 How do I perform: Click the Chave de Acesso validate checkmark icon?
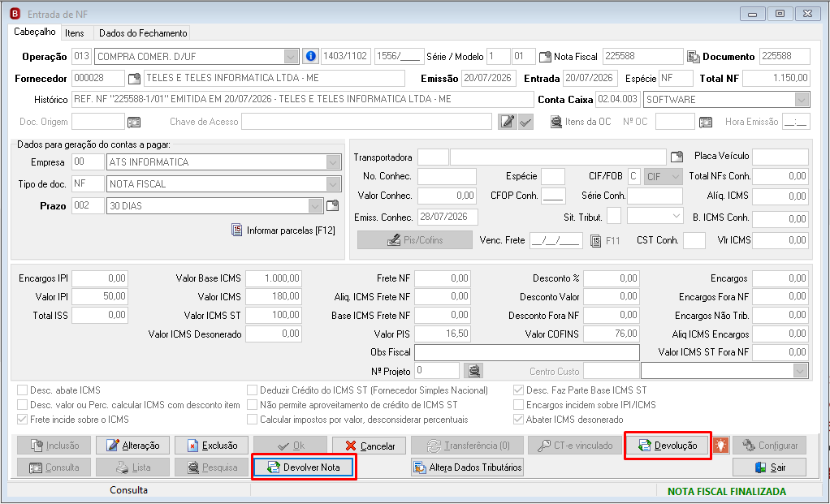[525, 123]
